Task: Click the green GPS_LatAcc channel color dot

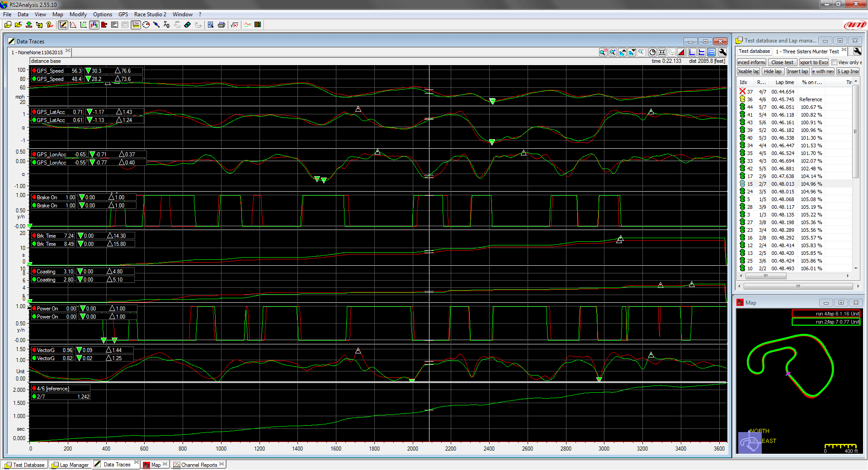Action: click(x=34, y=120)
